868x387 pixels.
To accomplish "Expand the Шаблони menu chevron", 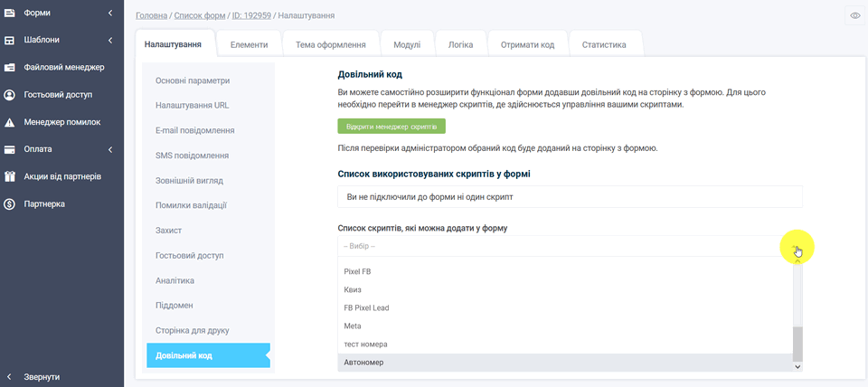I will pyautogui.click(x=110, y=40).
